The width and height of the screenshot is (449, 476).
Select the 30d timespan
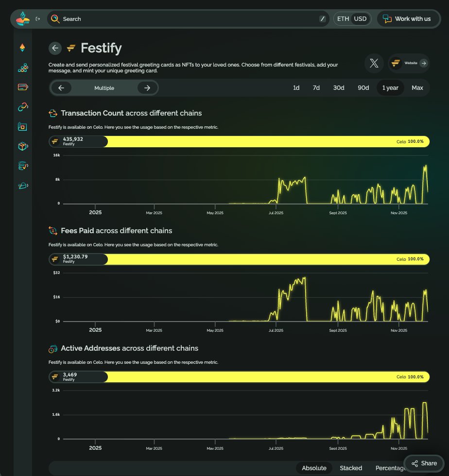point(339,88)
